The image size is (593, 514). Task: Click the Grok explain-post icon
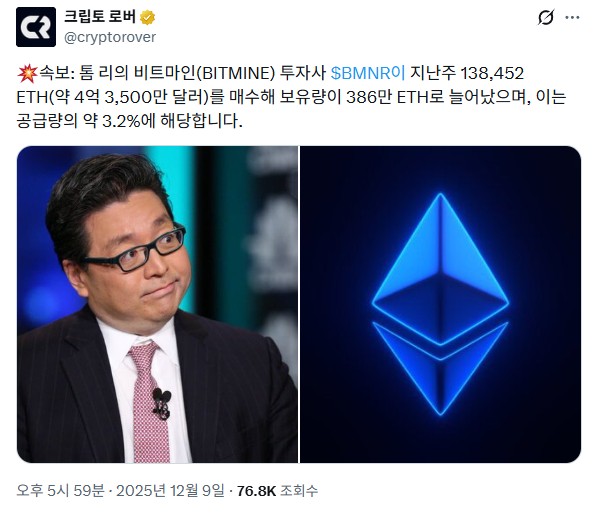tap(545, 17)
